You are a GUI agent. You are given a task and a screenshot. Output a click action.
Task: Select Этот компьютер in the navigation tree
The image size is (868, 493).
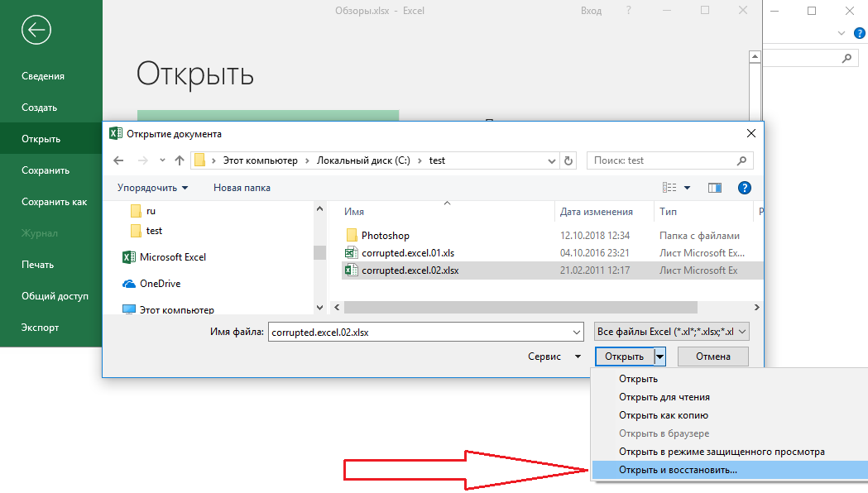pos(168,310)
